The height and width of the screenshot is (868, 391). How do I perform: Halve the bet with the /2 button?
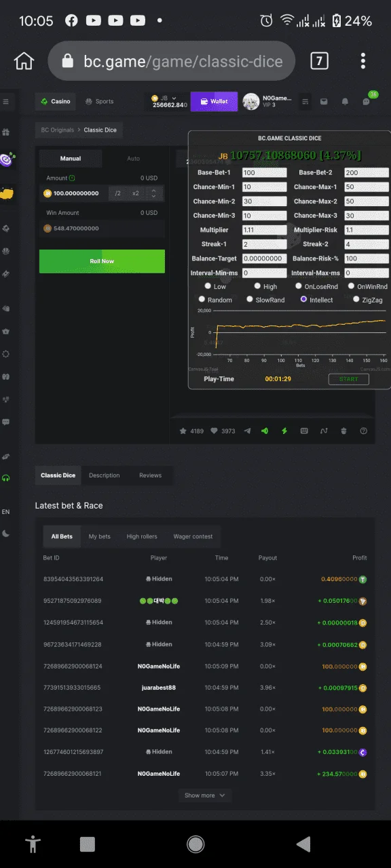pos(117,193)
